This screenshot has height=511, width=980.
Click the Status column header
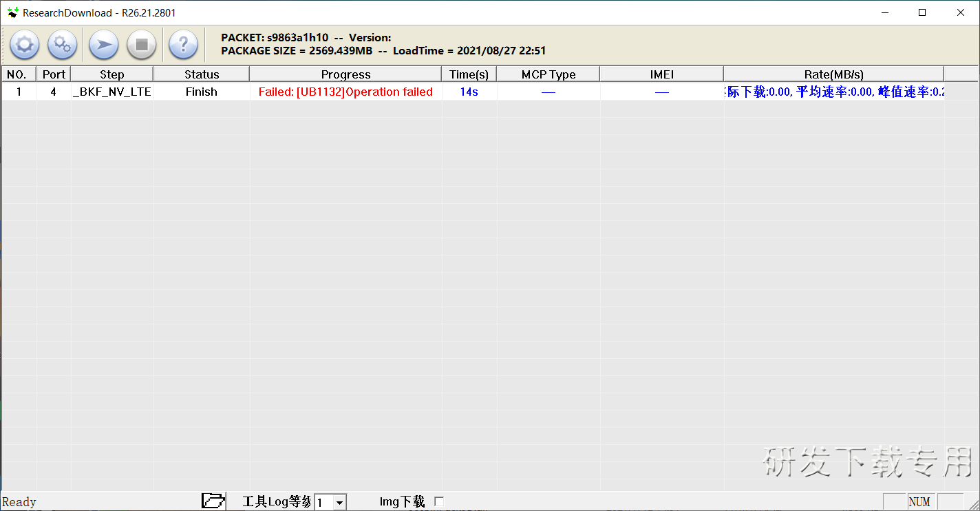tap(202, 74)
